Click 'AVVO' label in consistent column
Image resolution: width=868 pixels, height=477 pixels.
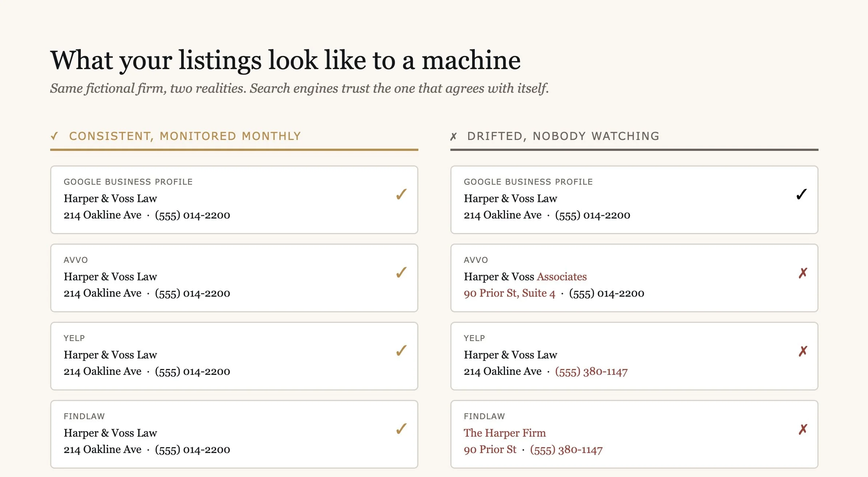(x=76, y=260)
